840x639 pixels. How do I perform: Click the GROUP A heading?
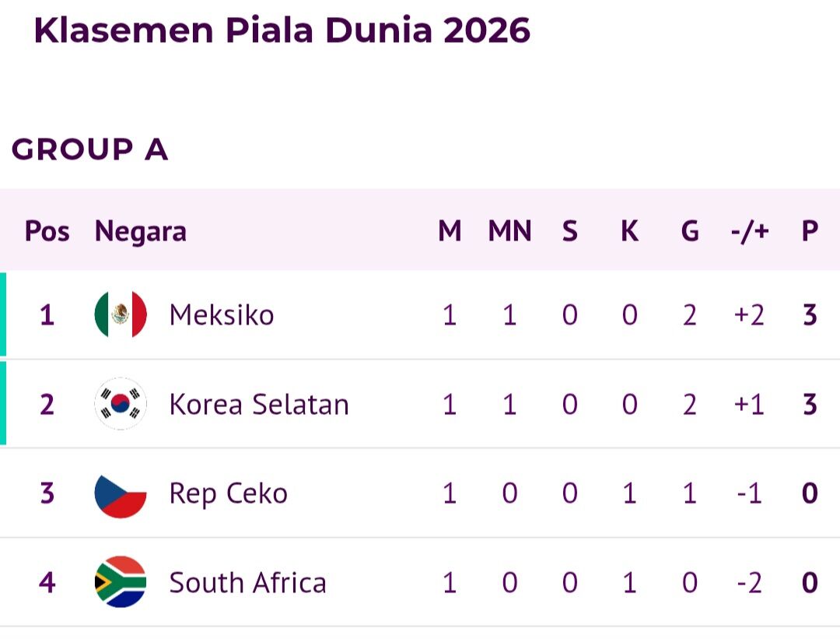[90, 149]
